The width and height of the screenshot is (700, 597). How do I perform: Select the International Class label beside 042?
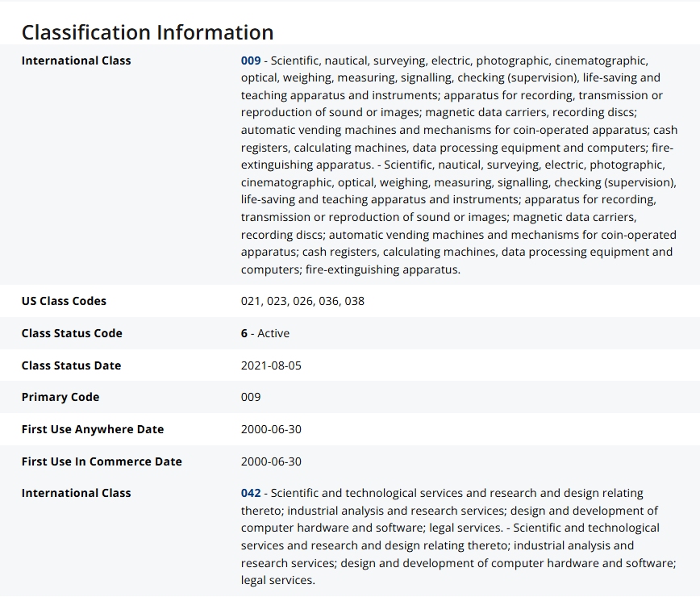76,493
